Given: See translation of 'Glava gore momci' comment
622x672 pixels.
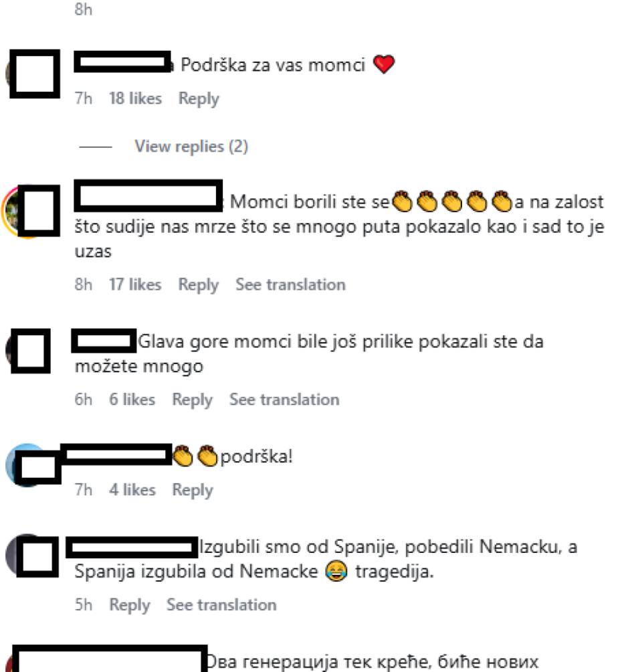Looking at the screenshot, I should [x=284, y=400].
